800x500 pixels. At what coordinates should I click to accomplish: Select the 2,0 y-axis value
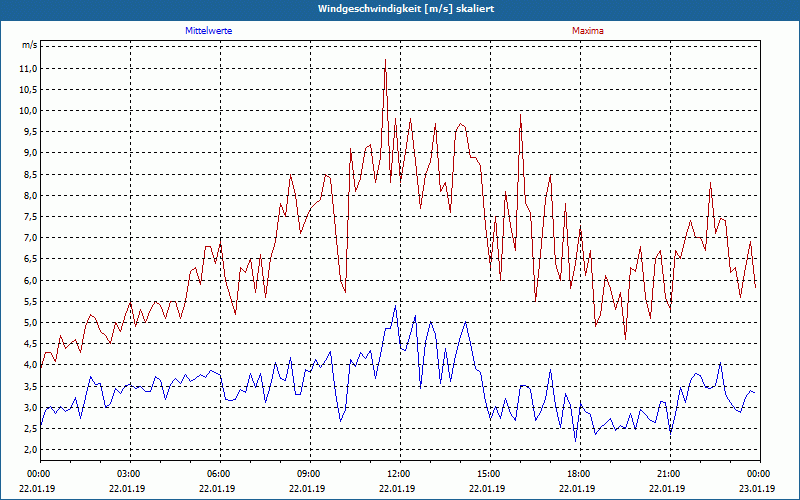click(x=30, y=450)
